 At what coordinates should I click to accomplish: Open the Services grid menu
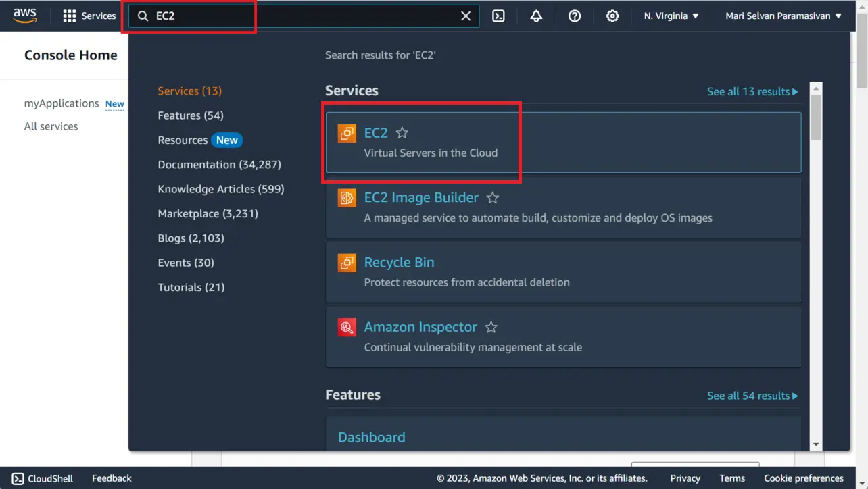[x=89, y=16]
